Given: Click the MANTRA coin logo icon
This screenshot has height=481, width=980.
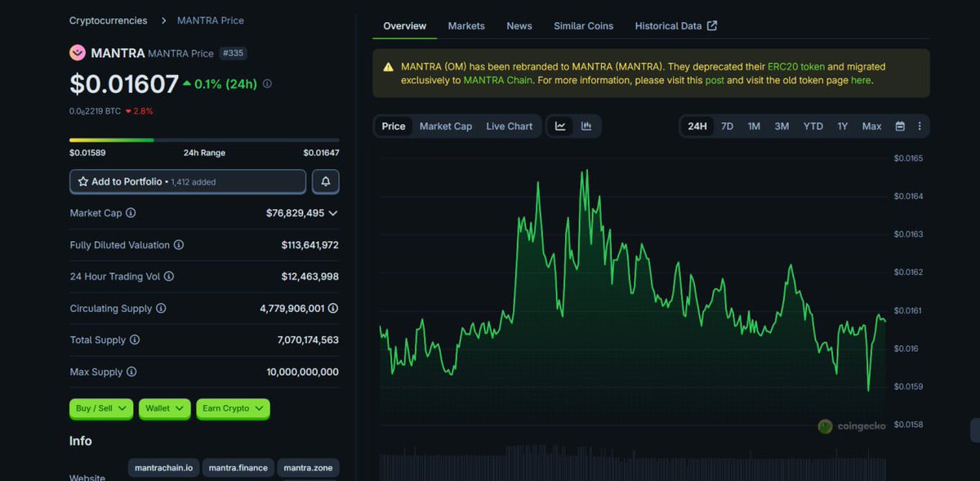Looking at the screenshot, I should coord(78,53).
